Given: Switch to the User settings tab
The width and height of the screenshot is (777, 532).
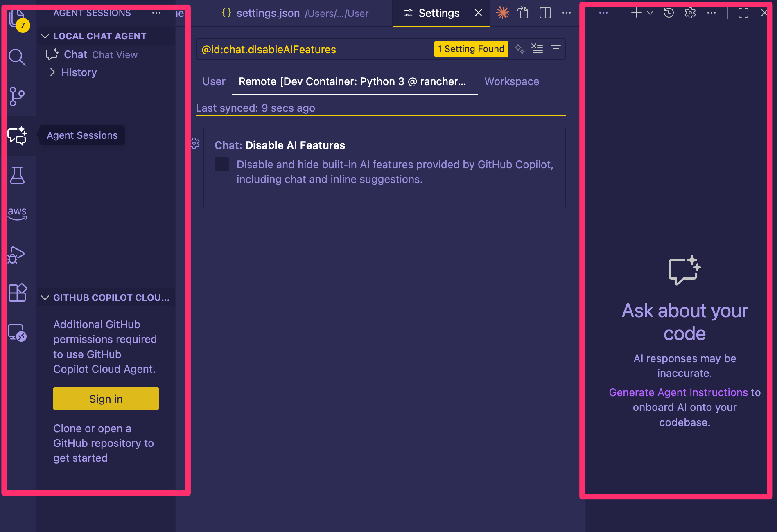Looking at the screenshot, I should tap(214, 81).
